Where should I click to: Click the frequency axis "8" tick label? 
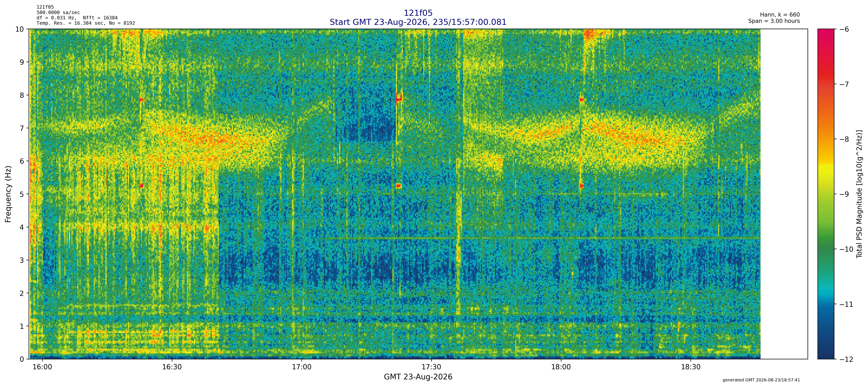[22, 95]
